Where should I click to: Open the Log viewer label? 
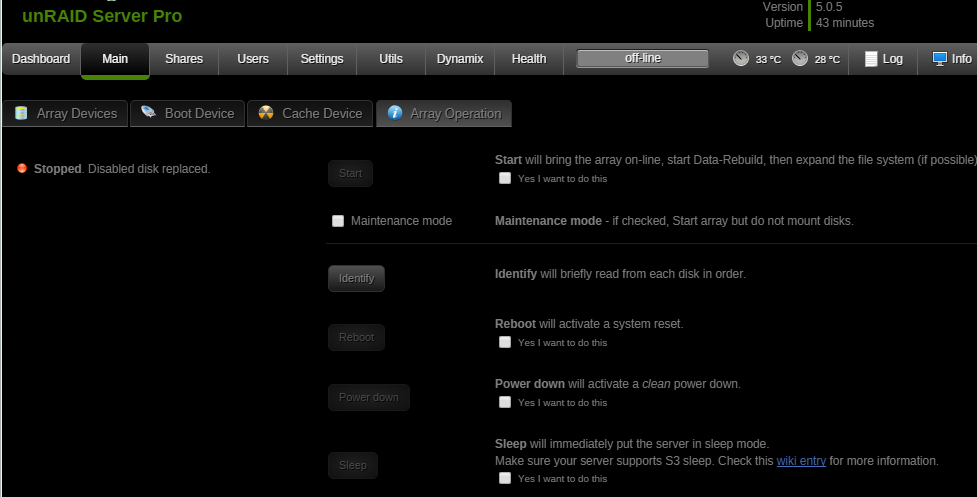(892, 59)
